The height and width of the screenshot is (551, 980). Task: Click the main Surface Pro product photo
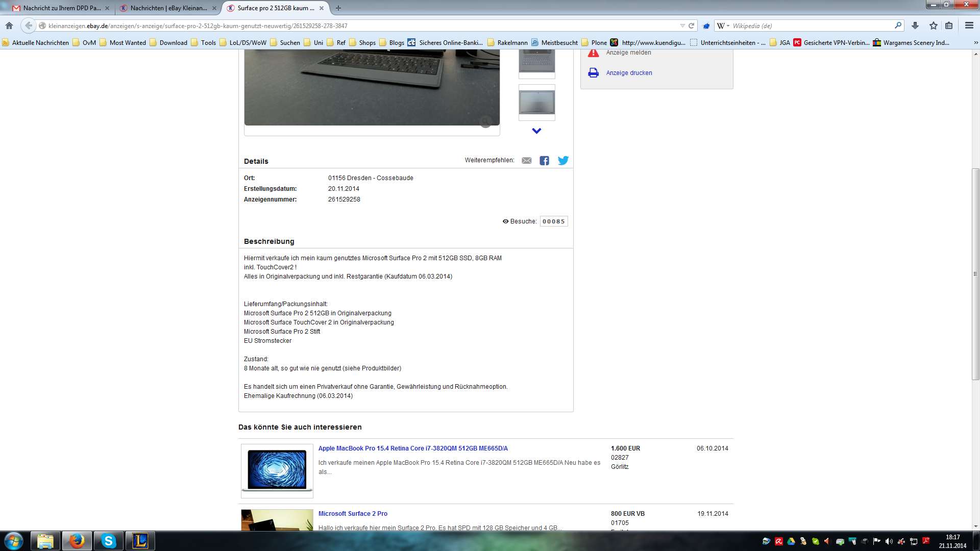pos(372,88)
